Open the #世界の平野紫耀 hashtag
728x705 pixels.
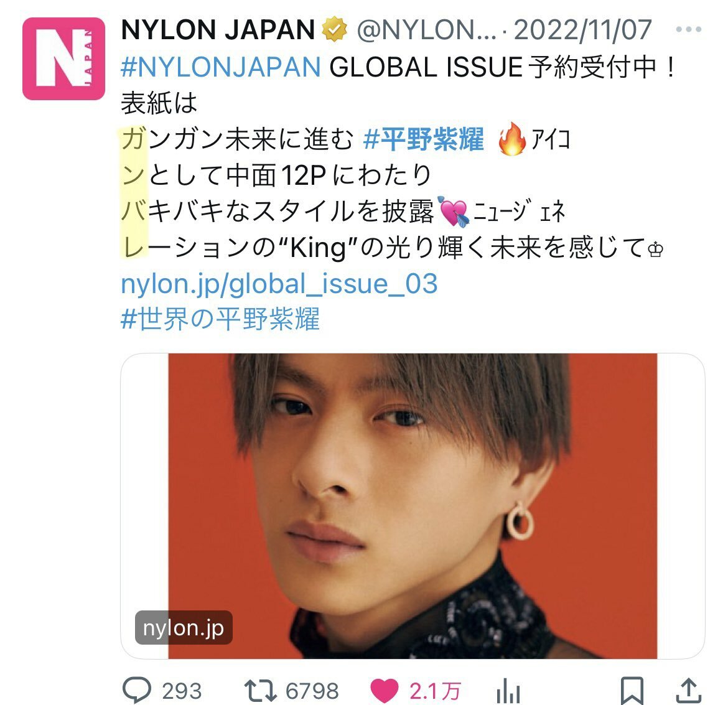coord(220,320)
